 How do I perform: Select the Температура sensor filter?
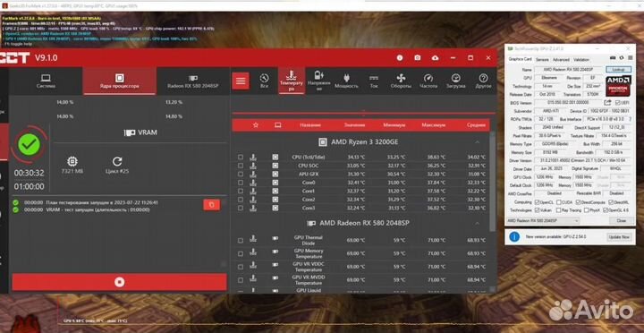[292, 81]
